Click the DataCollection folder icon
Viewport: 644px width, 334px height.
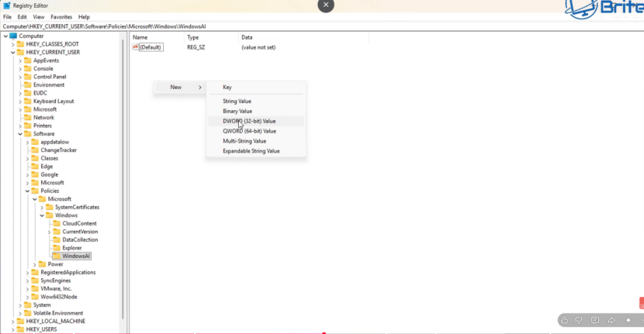point(57,239)
